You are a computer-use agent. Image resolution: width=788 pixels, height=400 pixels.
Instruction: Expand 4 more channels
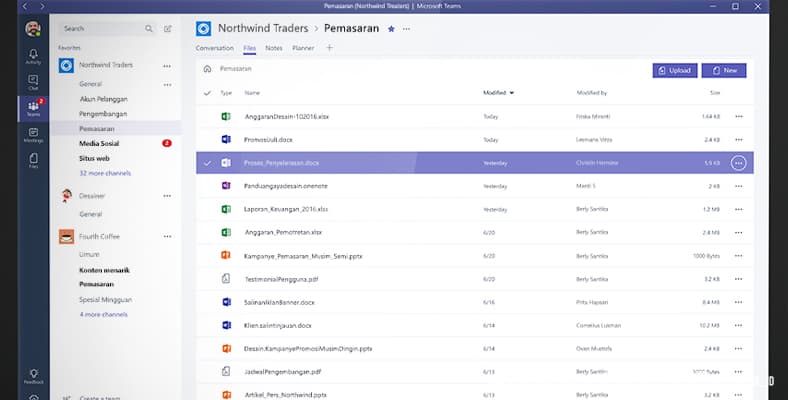click(x=104, y=314)
